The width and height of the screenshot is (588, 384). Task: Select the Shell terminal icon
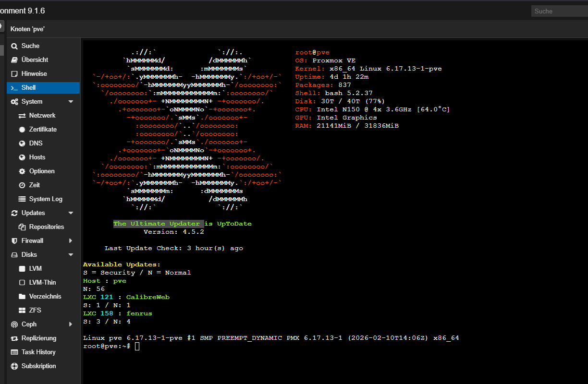(14, 88)
